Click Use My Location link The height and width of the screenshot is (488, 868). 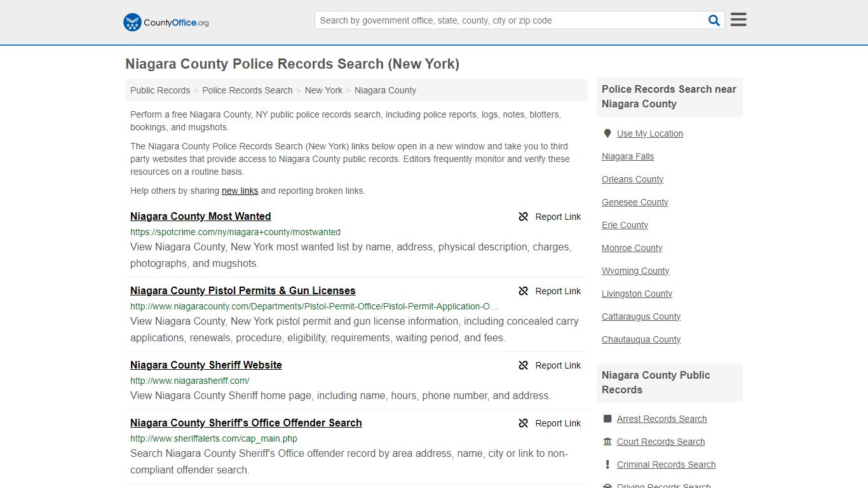tap(650, 133)
